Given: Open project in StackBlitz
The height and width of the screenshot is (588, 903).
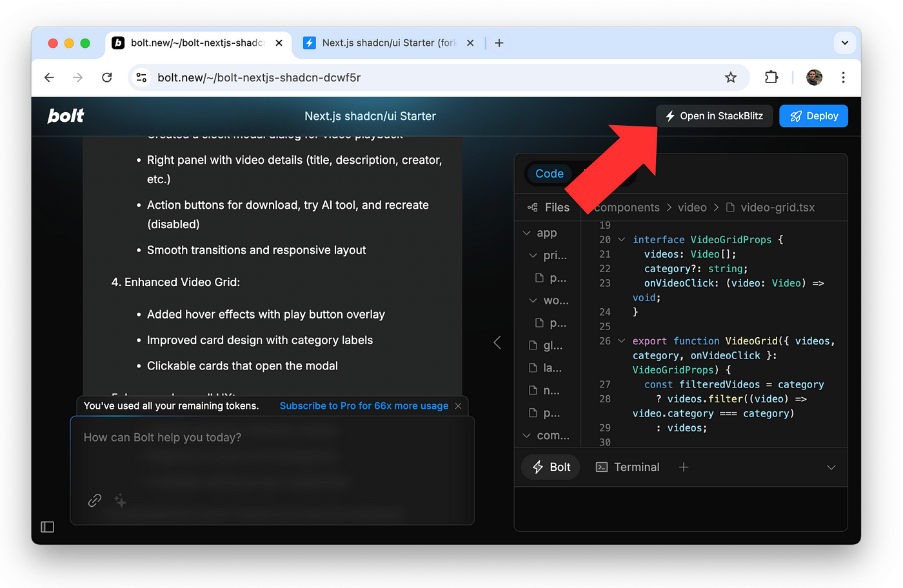Looking at the screenshot, I should coord(715,116).
